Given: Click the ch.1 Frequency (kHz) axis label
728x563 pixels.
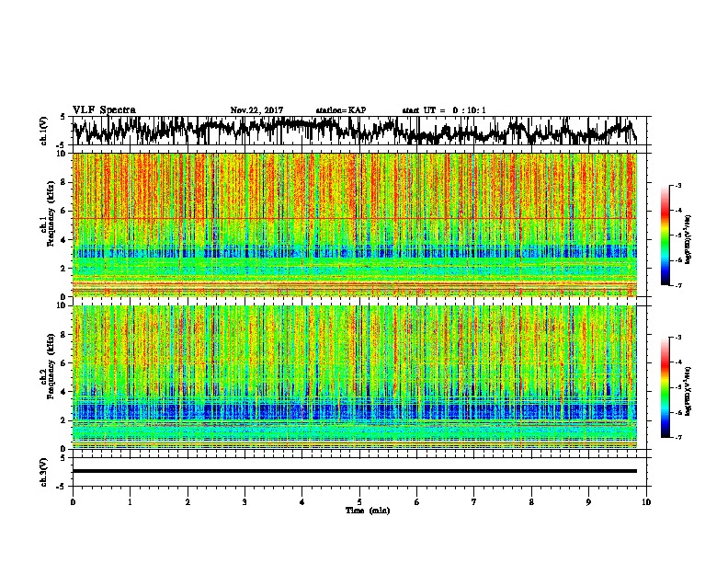Looking at the screenshot, I should pos(47,224).
